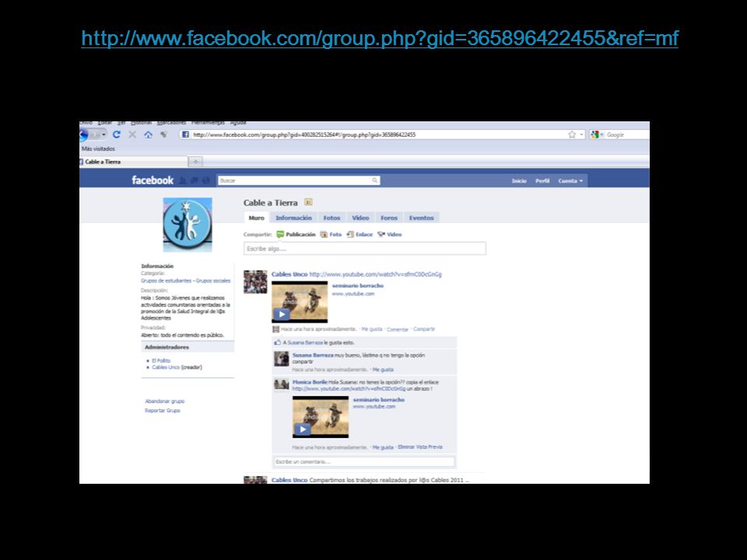
Task: Open El Pollito administrator link
Action: coord(161,360)
